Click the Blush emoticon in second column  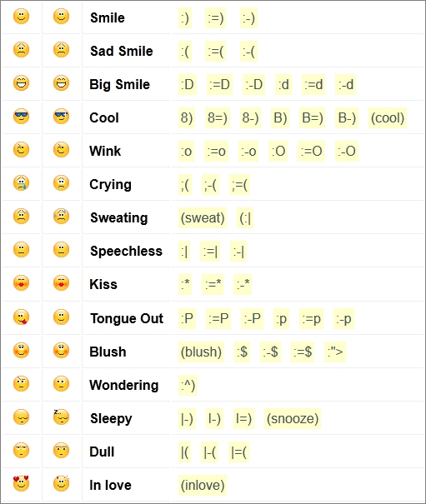pos(61,351)
